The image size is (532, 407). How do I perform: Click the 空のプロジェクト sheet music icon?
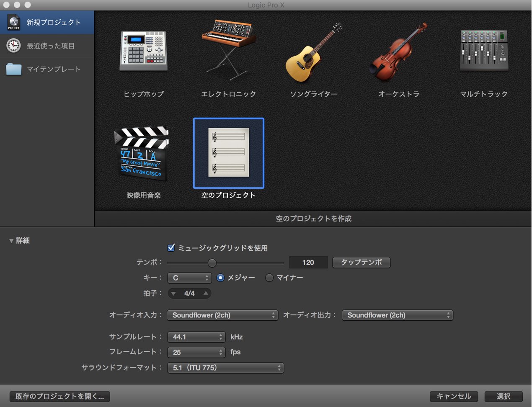(x=229, y=153)
